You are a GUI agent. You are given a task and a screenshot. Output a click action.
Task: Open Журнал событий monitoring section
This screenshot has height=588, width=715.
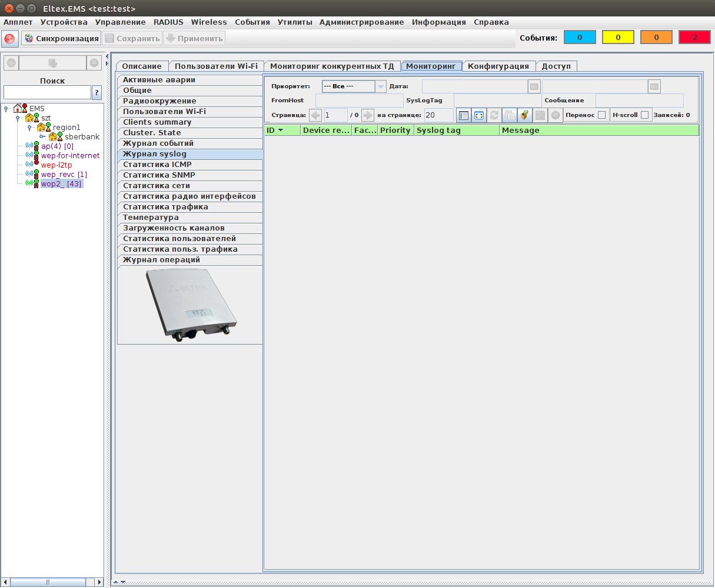click(190, 143)
